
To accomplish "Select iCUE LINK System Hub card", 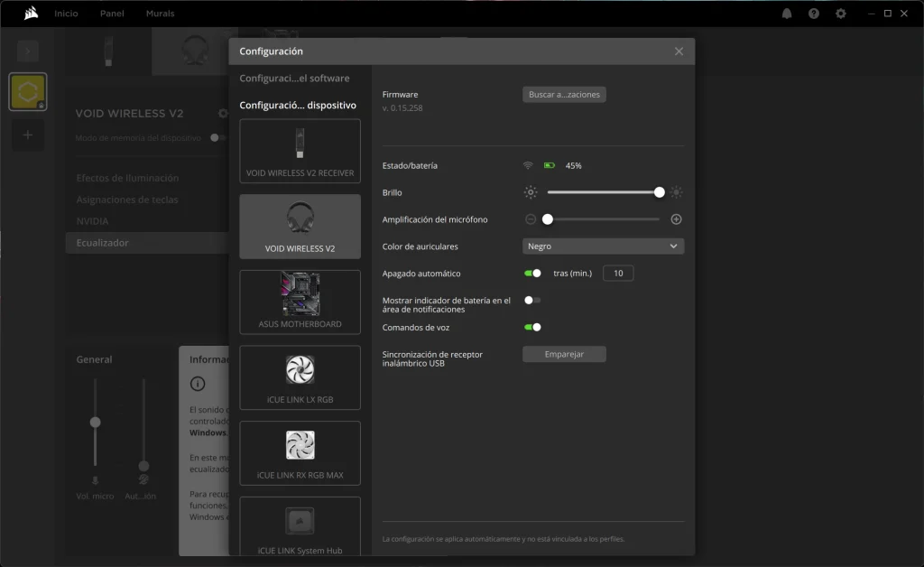I will pos(300,525).
